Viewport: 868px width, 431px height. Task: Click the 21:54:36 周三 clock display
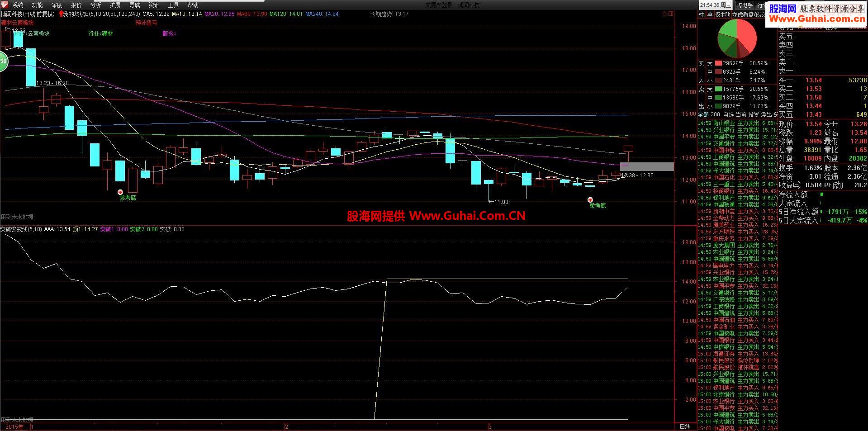pos(716,5)
